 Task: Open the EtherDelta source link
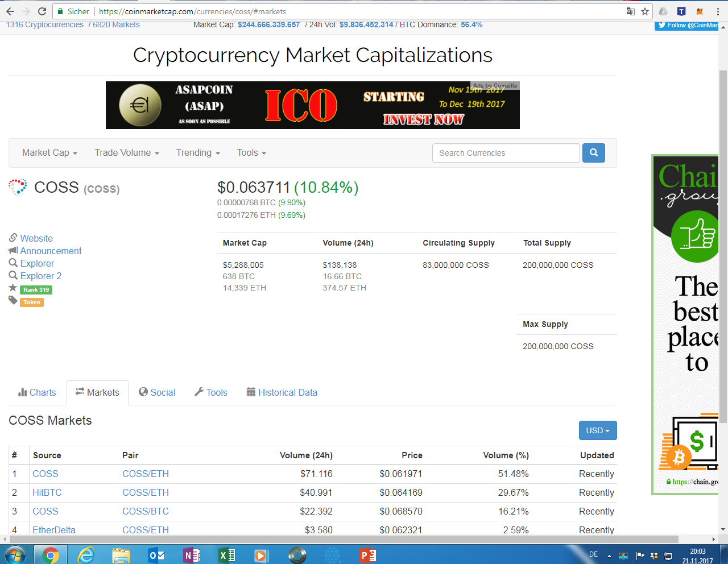(x=54, y=530)
